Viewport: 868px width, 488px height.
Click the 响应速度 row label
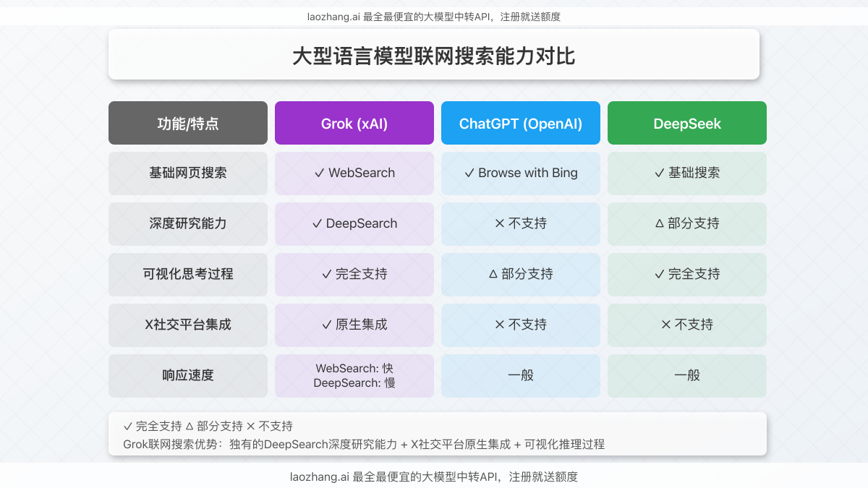click(x=188, y=376)
